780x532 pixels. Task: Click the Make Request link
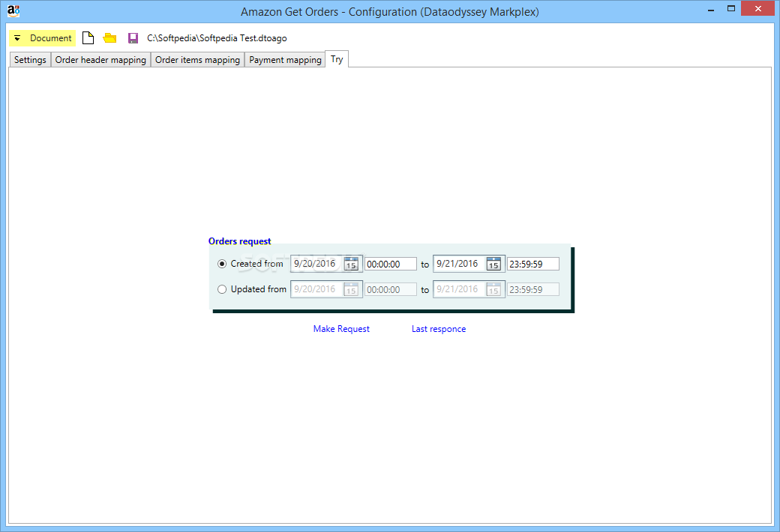(x=341, y=329)
